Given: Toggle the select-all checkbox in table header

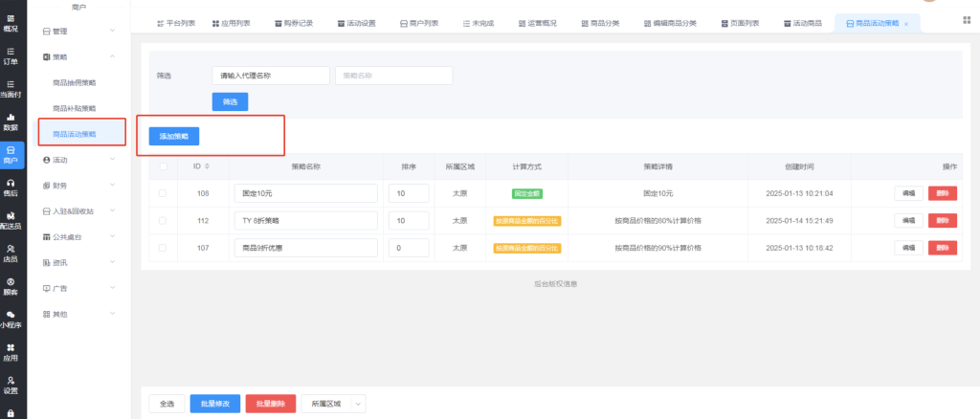Looking at the screenshot, I should click(x=162, y=166).
